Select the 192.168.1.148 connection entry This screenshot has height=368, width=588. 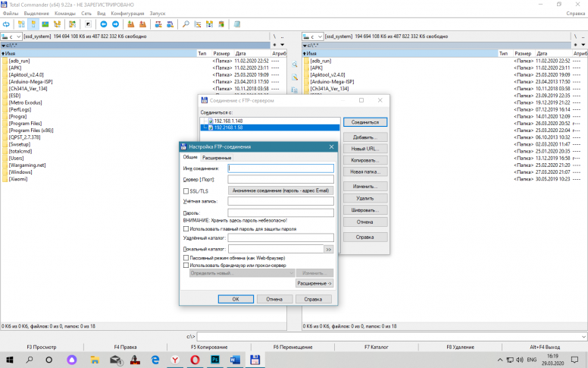tap(228, 121)
